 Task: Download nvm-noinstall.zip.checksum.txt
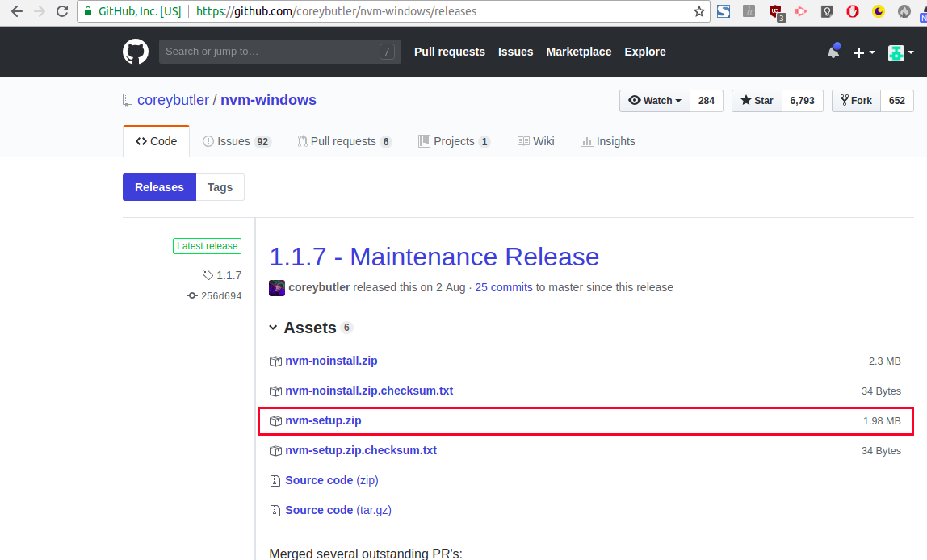click(x=369, y=391)
